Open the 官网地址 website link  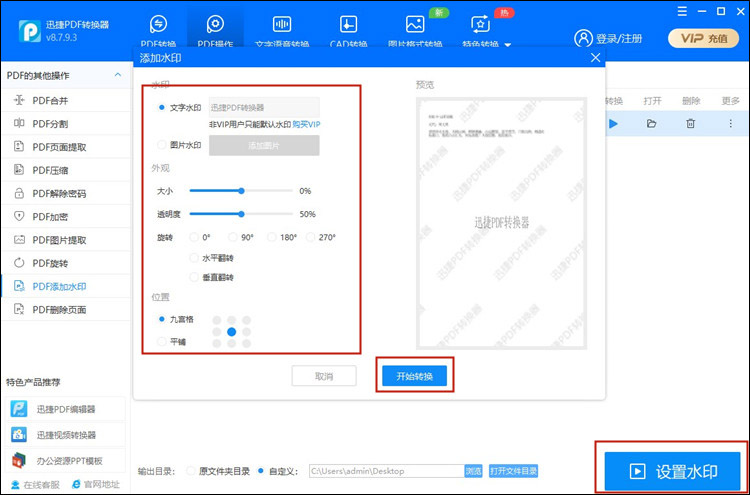coord(96,484)
